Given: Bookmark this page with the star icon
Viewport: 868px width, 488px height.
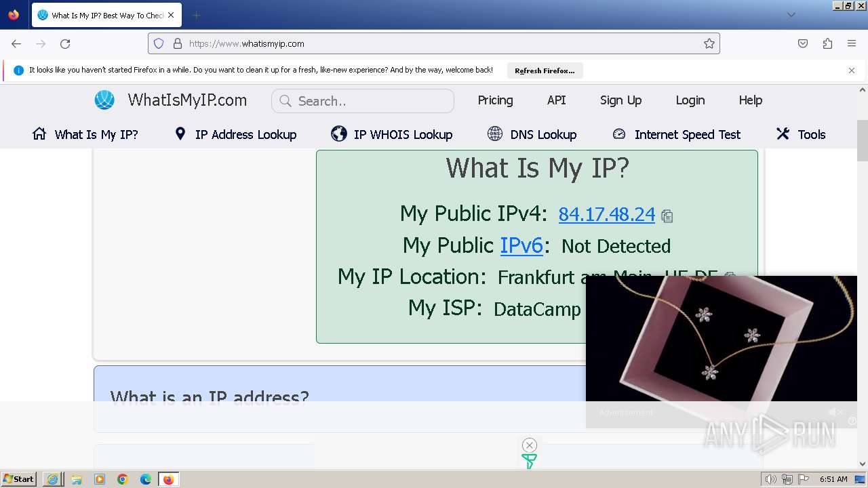Looking at the screenshot, I should (709, 43).
